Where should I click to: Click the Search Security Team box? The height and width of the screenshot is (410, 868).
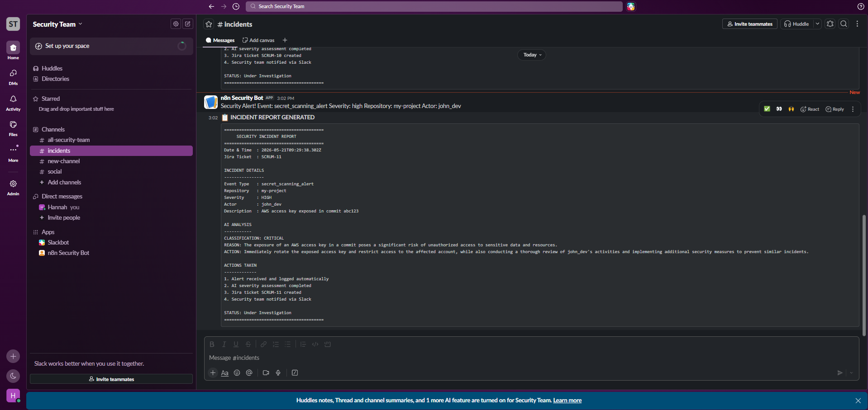(434, 6)
